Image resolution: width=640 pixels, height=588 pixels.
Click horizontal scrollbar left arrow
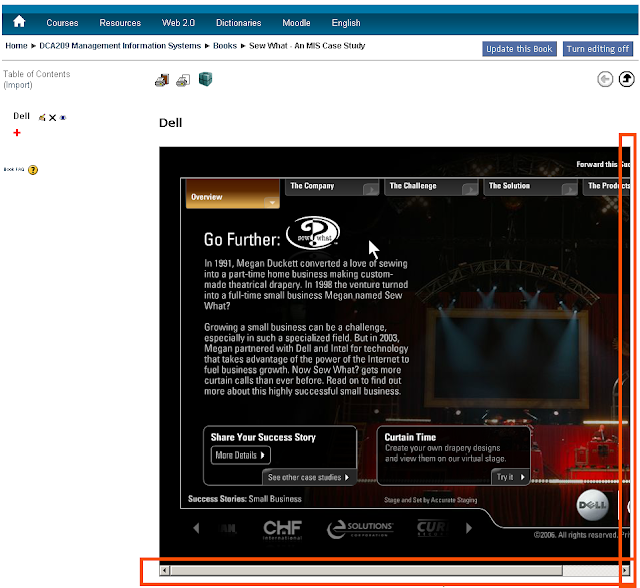click(x=164, y=570)
